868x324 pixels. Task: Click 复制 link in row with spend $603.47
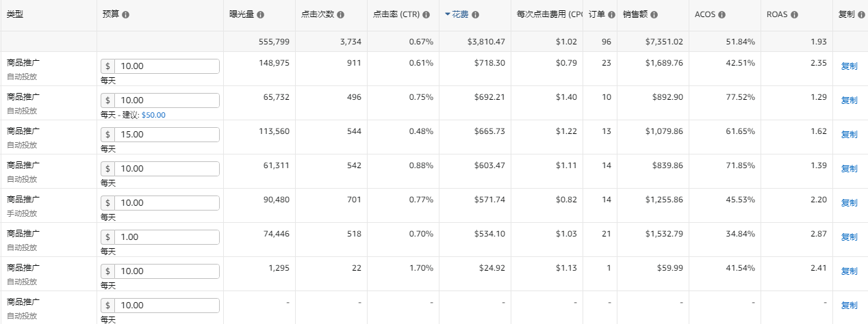[849, 169]
